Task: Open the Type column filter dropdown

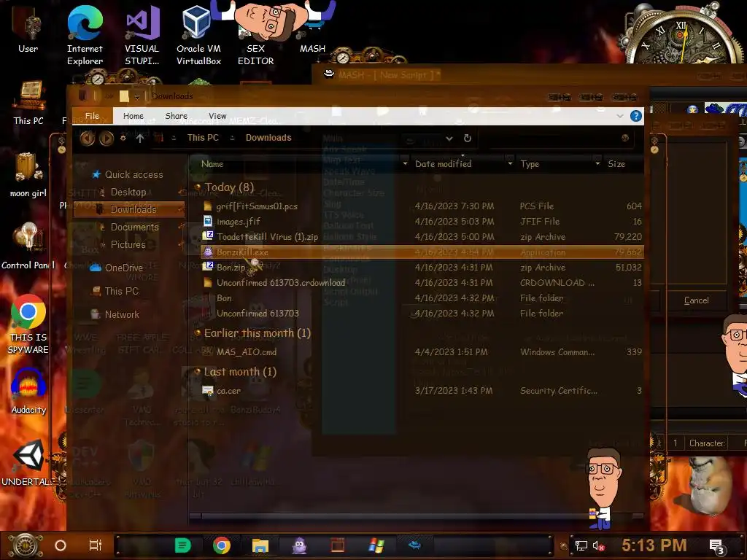Action: 597,163
